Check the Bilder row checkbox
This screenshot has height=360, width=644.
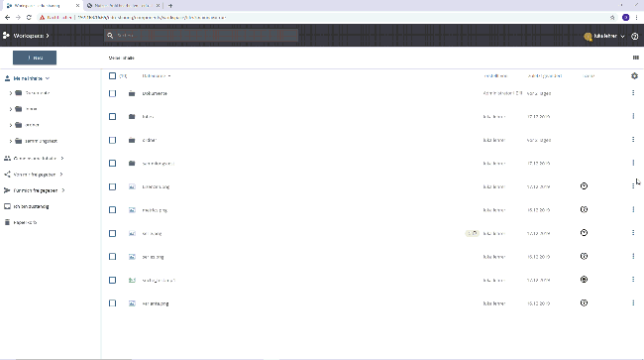(112, 117)
